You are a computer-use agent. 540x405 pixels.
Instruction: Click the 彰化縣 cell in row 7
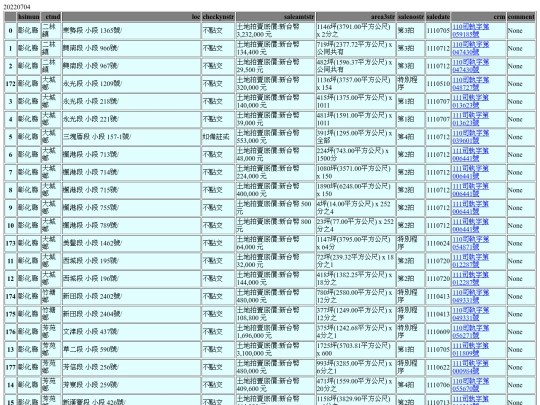click(29, 172)
